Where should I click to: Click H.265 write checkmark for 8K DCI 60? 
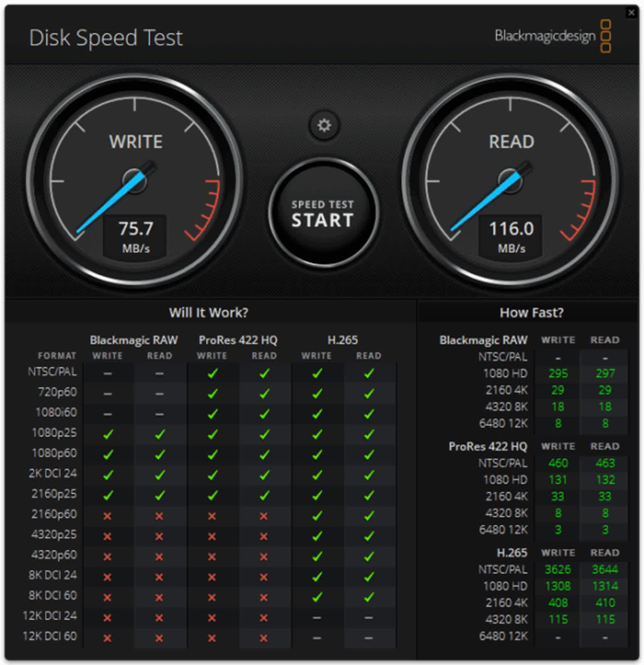coord(317,598)
